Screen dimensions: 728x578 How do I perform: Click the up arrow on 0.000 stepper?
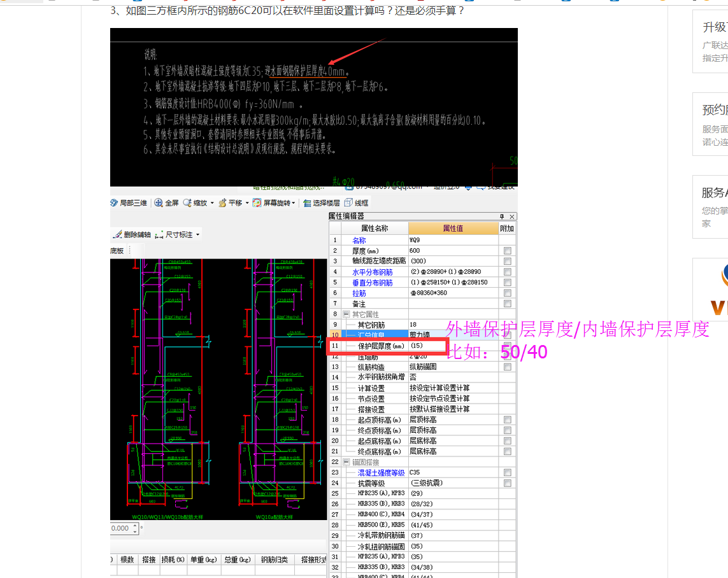135,526
